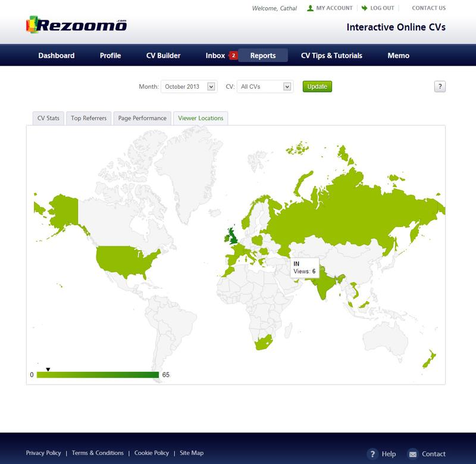Click the footer Contact envelope icon

(x=412, y=454)
